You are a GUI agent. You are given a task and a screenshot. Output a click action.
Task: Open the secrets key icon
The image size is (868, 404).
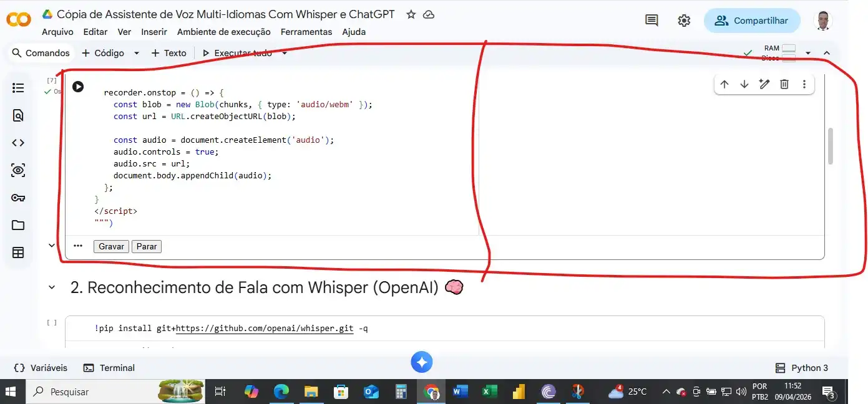(x=18, y=198)
